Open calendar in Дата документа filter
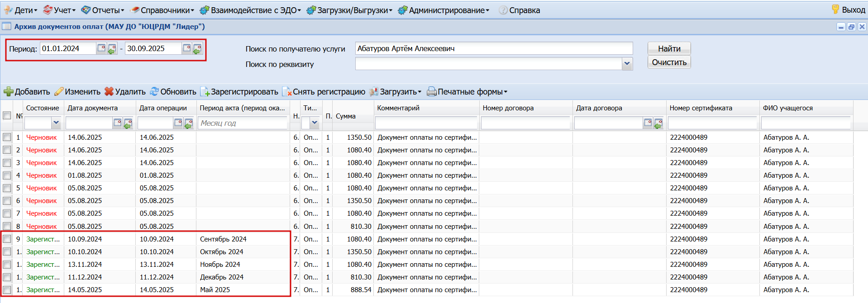This screenshot has height=303, width=868. tap(118, 122)
